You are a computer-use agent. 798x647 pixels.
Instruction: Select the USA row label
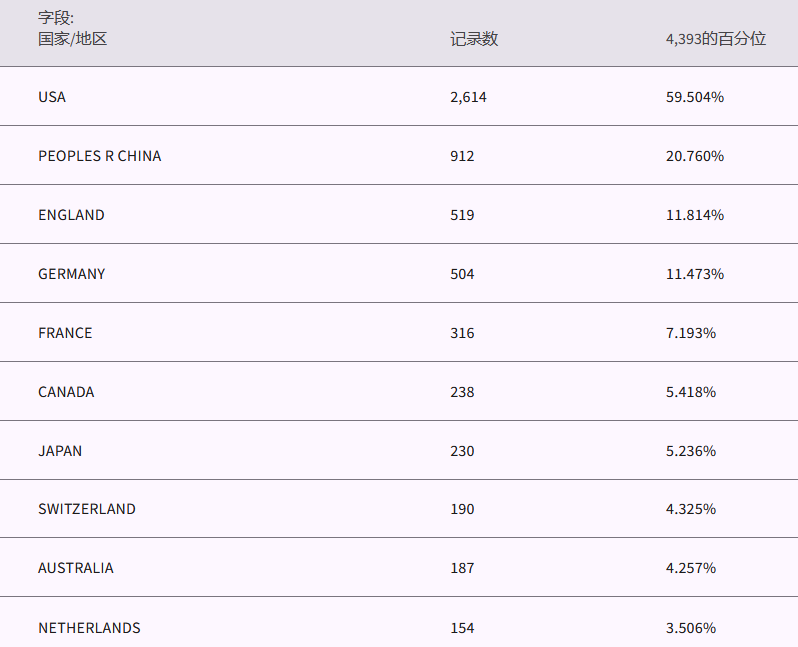pos(52,97)
